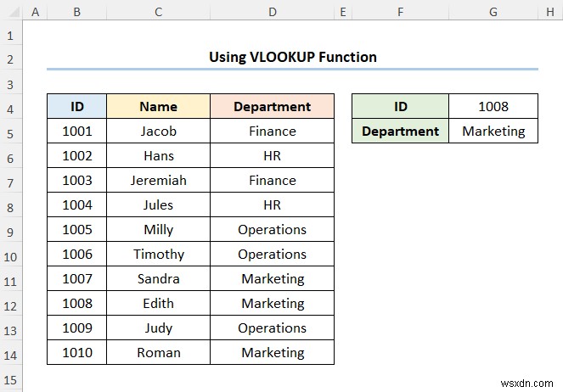Select cell with ID 1002
Viewport: 563px width, 392px height.
[x=76, y=155]
